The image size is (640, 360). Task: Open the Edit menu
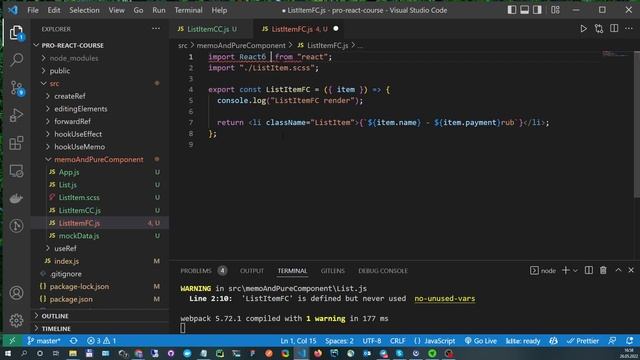53,10
